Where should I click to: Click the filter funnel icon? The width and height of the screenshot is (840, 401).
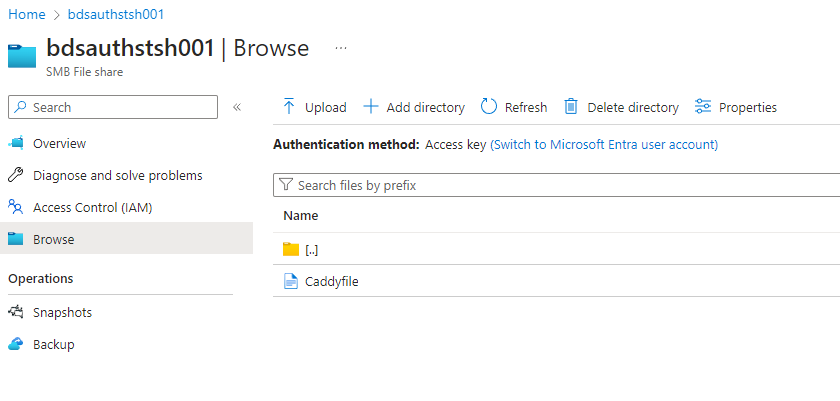[x=286, y=185]
